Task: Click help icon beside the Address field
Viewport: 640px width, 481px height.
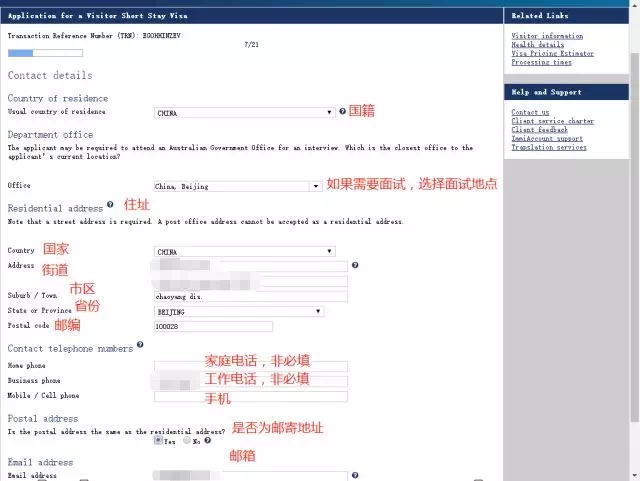Action: click(355, 265)
